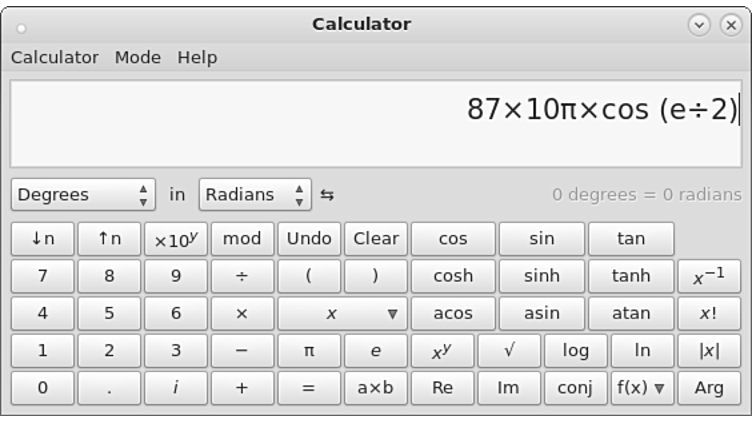Viewport: 752px width, 423px height.
Task: Open the Degrees unit dropdown
Action: click(83, 195)
